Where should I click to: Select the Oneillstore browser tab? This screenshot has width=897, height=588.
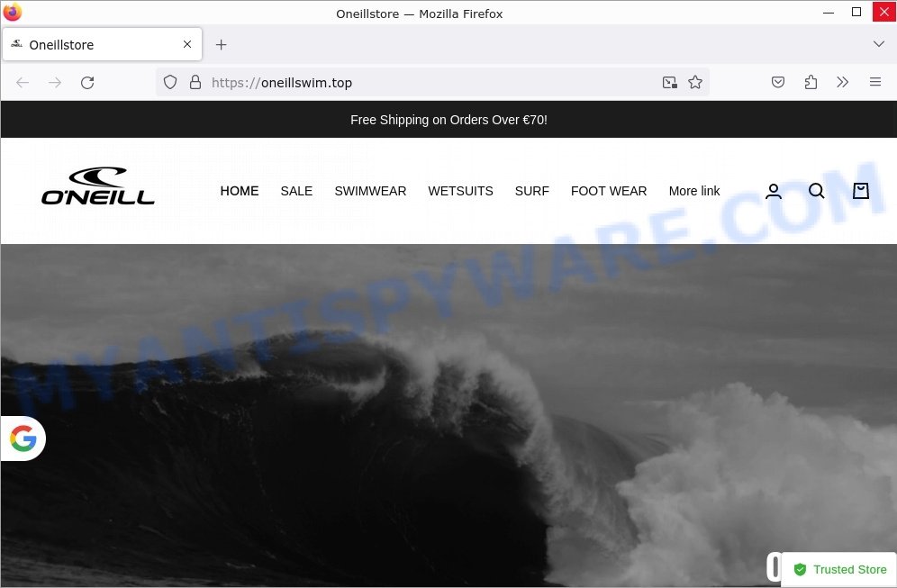(x=103, y=44)
